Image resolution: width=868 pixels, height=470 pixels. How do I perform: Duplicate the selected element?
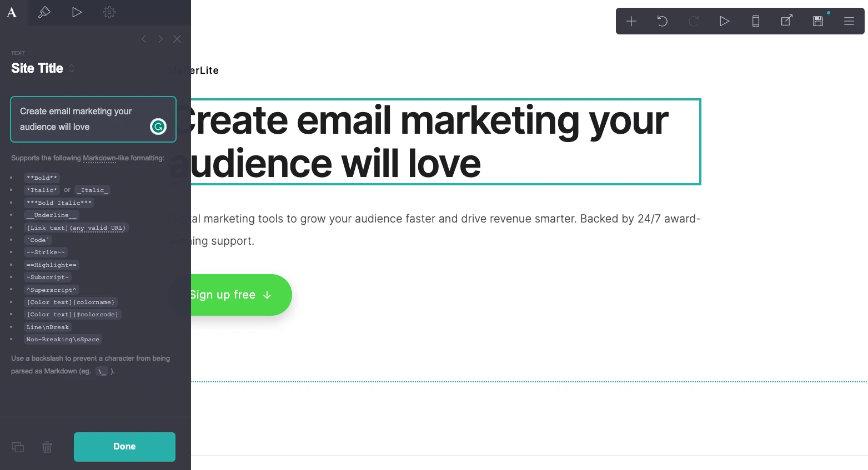click(18, 447)
